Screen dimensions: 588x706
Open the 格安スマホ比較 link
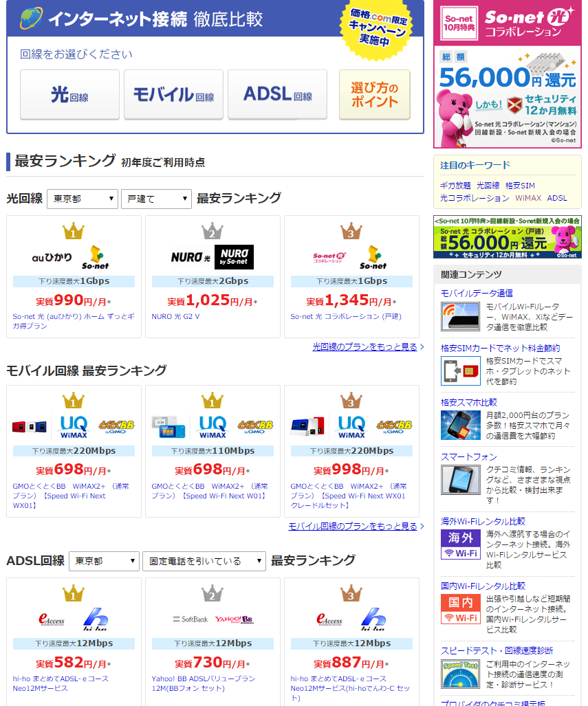point(469,403)
